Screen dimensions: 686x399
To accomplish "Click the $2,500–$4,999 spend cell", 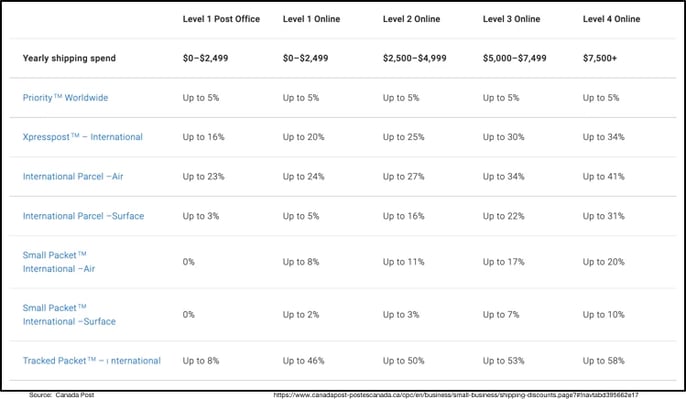I will point(415,58).
